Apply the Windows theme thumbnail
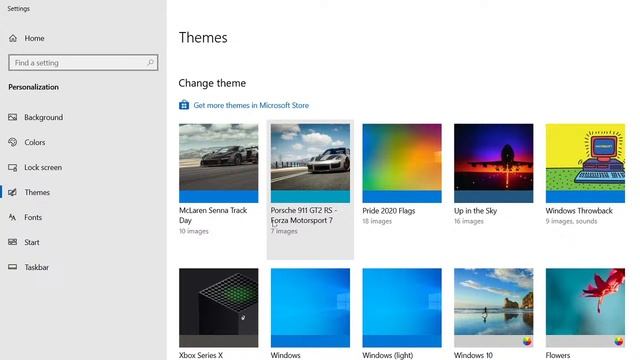 [x=310, y=307]
